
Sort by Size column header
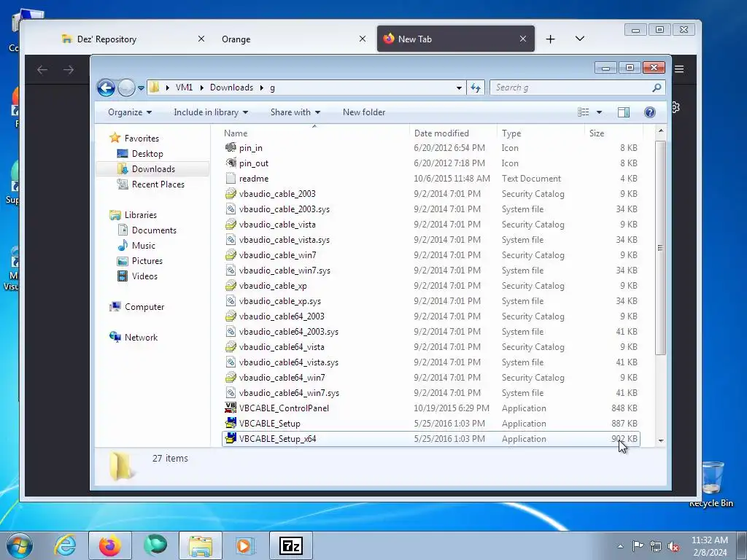pos(614,133)
